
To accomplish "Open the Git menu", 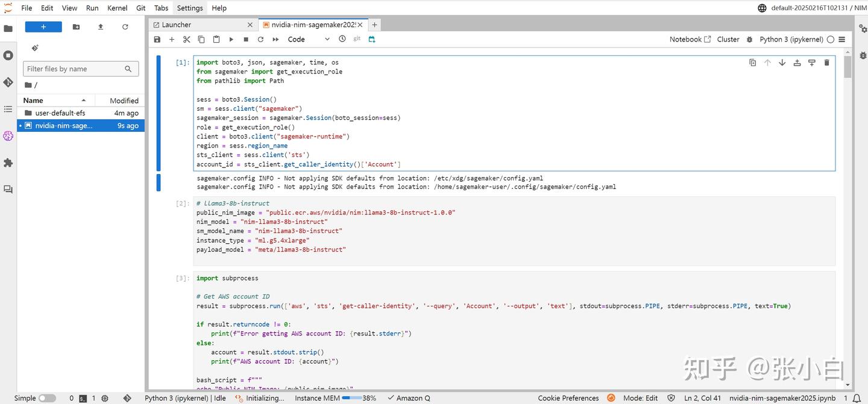I will coord(140,8).
